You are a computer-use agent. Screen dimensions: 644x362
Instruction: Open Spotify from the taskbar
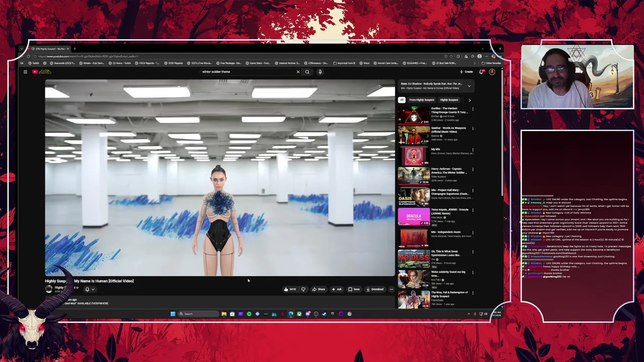tap(249, 314)
